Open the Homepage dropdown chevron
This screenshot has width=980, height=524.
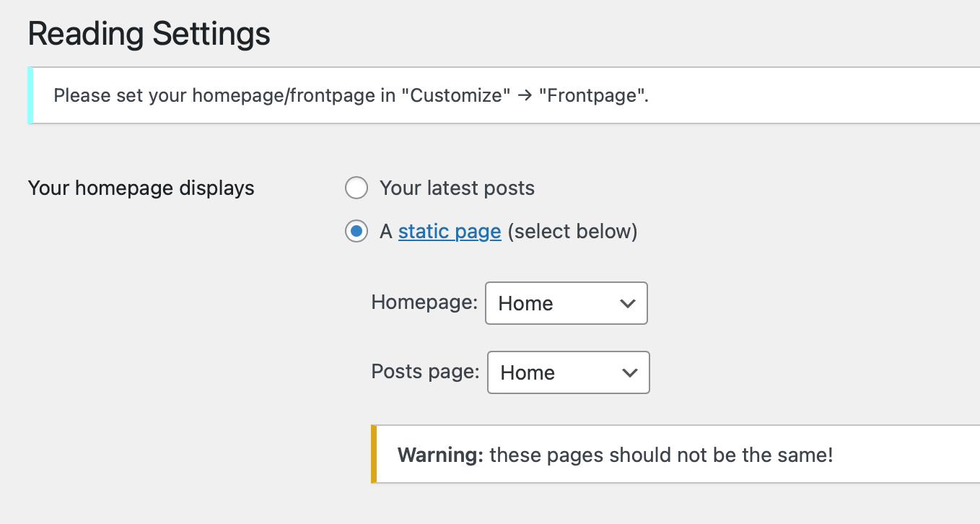click(x=627, y=303)
